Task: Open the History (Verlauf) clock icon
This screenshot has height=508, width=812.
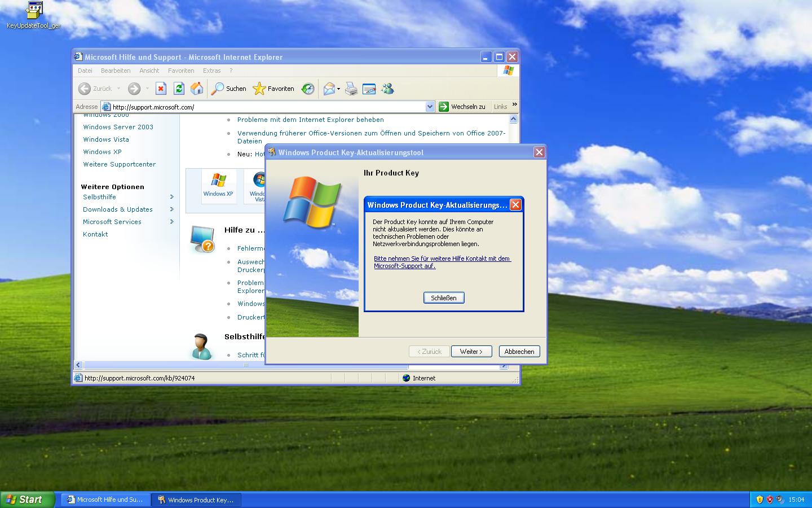Action: pos(308,89)
